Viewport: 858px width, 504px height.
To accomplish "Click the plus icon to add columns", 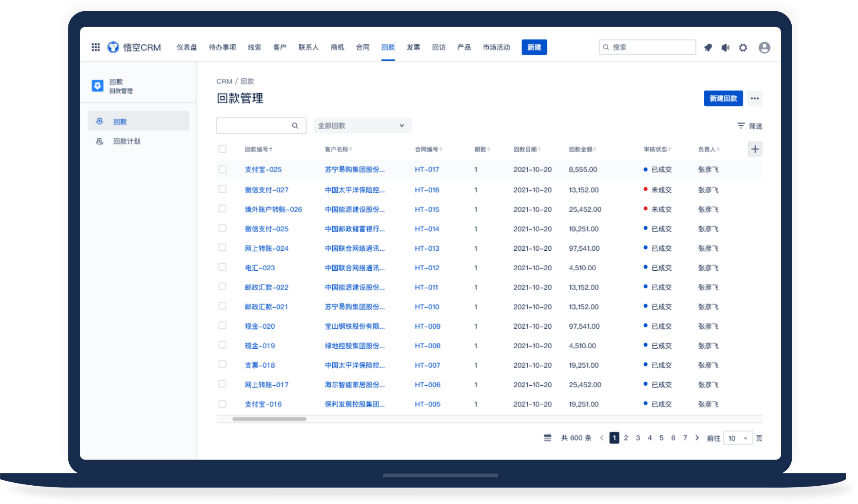I will pyautogui.click(x=755, y=149).
